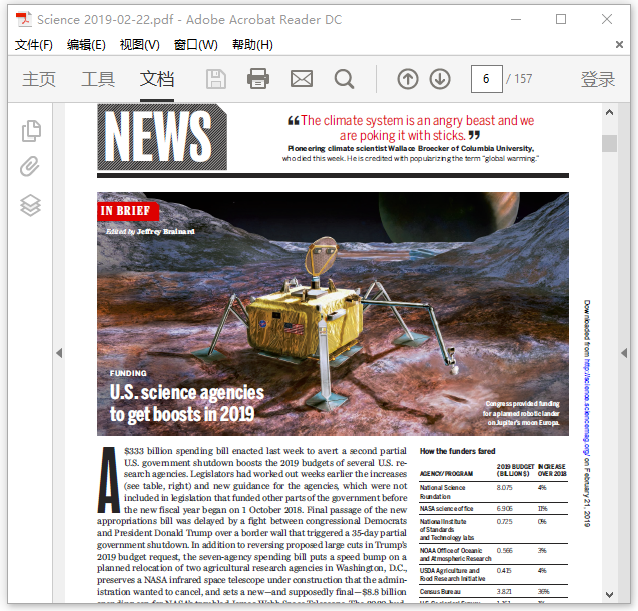Image resolution: width=638 pixels, height=611 pixels.
Task: Open 视图(V) menu
Action: (140, 44)
